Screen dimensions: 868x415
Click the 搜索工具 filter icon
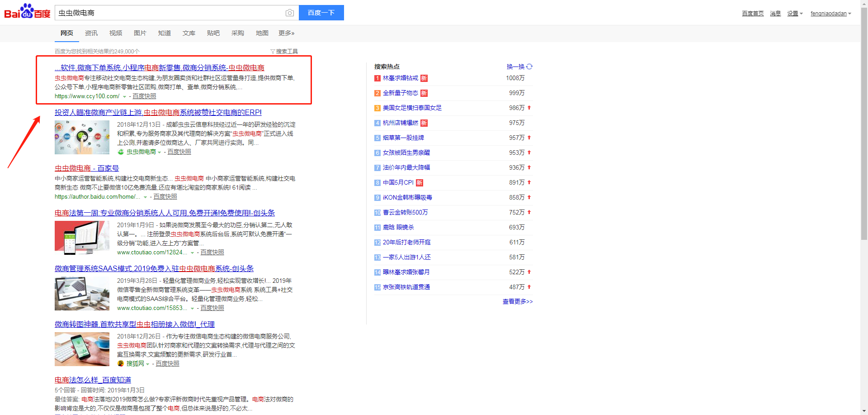tap(273, 52)
